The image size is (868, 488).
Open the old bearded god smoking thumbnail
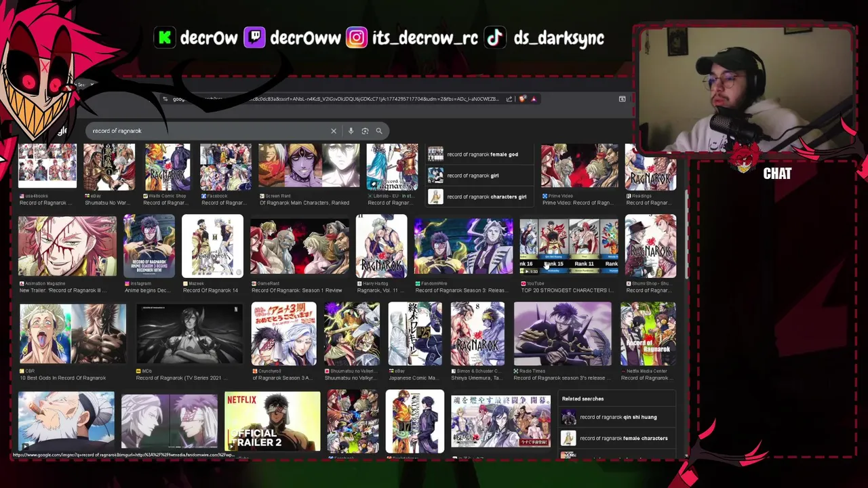tap(66, 421)
